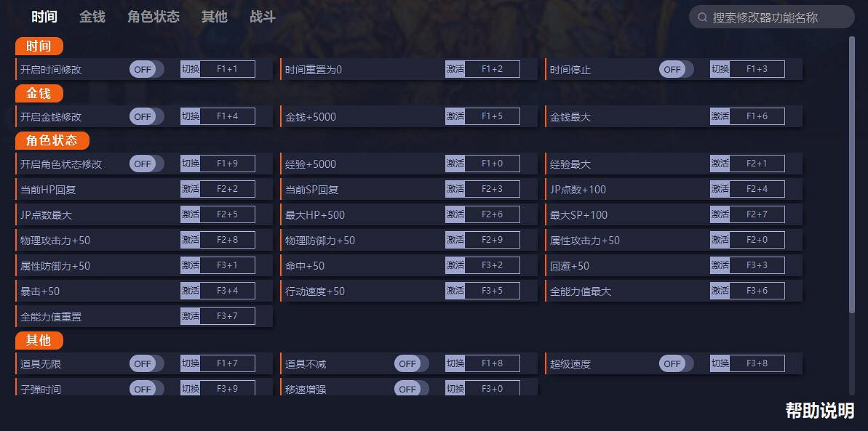The width and height of the screenshot is (868, 431).
Task: Click the F1+6 hotkey field
Action: click(x=757, y=116)
